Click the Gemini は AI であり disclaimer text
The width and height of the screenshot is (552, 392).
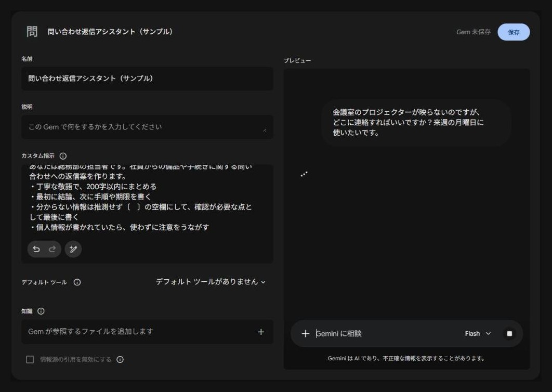coord(406,358)
